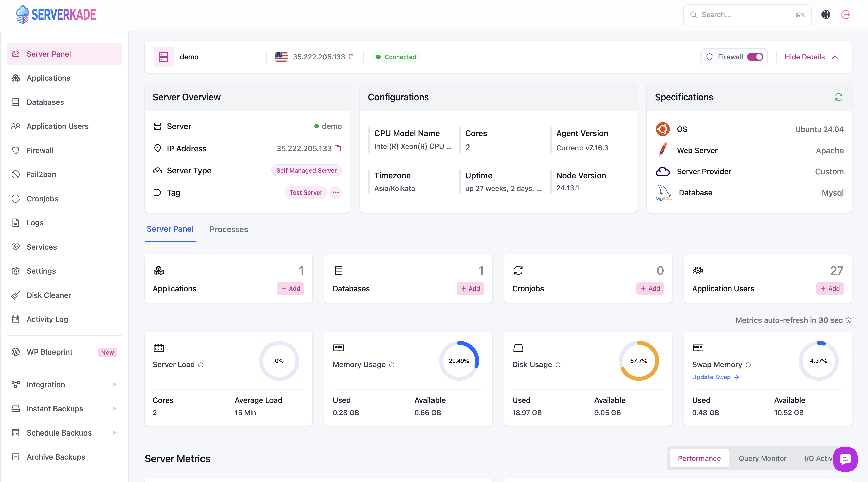Click the globe language icon
The width and height of the screenshot is (868, 482).
(x=826, y=15)
